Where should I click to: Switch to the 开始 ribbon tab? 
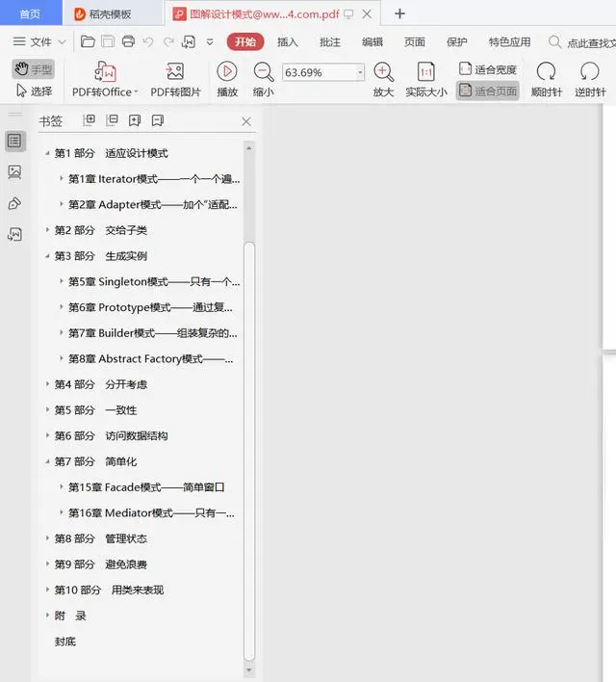[245, 41]
